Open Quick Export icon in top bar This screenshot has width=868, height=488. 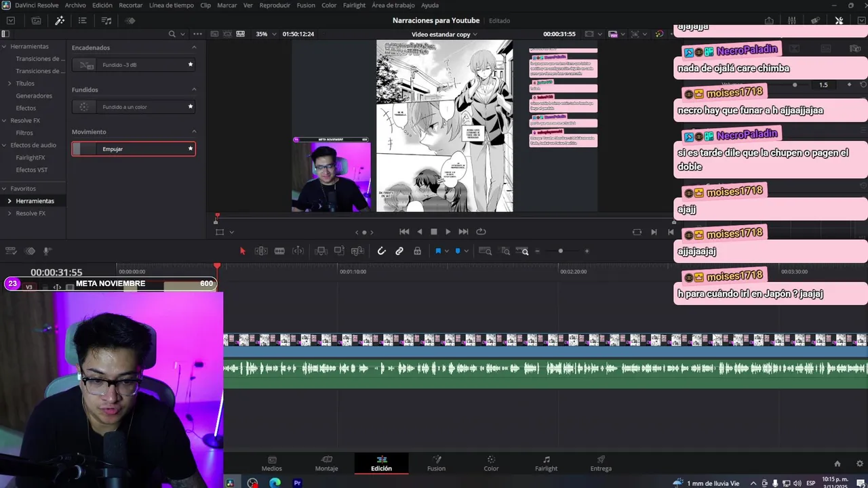point(769,20)
